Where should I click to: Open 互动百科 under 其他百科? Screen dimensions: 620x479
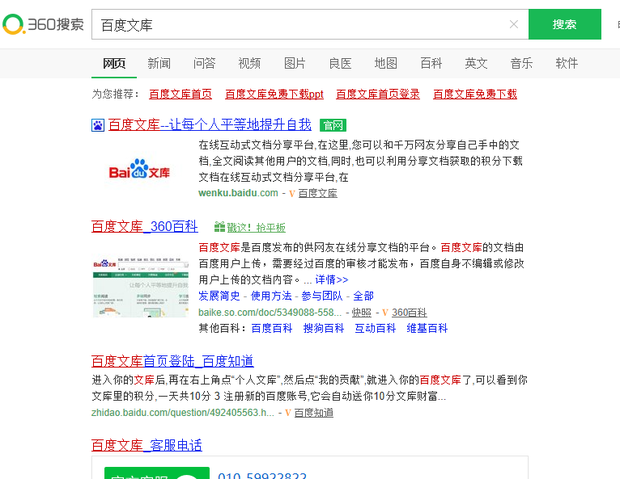pos(375,328)
